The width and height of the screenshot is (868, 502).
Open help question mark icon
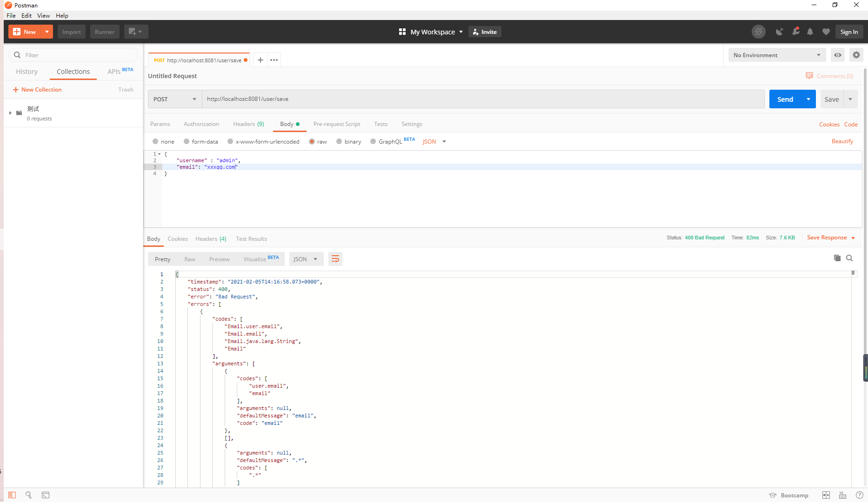pos(860,495)
